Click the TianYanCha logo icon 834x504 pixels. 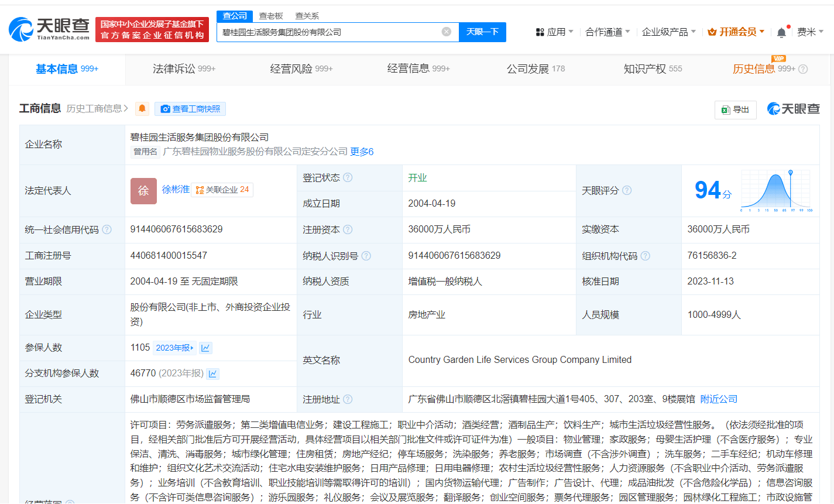pyautogui.click(x=21, y=29)
